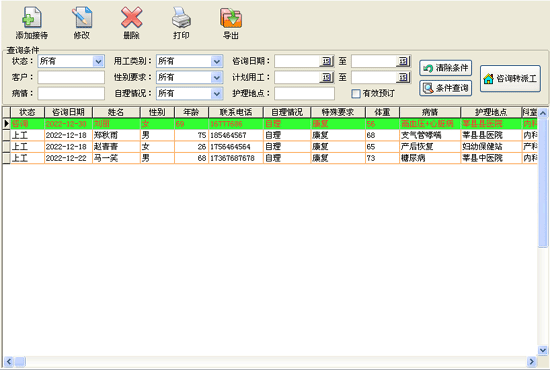Open the 咨询日期 start date calendar icon
This screenshot has height=370, width=550.
pos(326,61)
